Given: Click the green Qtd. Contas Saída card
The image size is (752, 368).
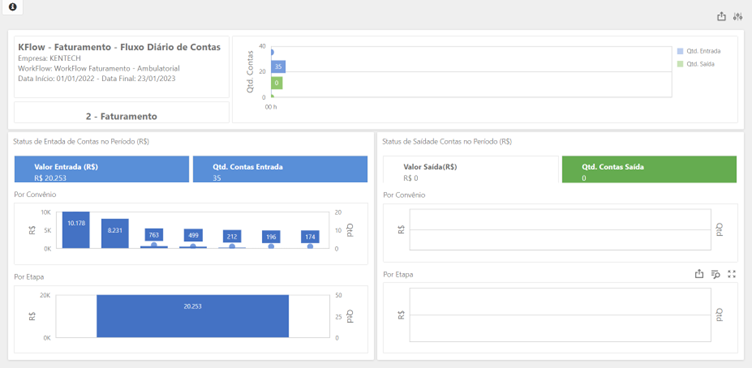Looking at the screenshot, I should tap(649, 169).
